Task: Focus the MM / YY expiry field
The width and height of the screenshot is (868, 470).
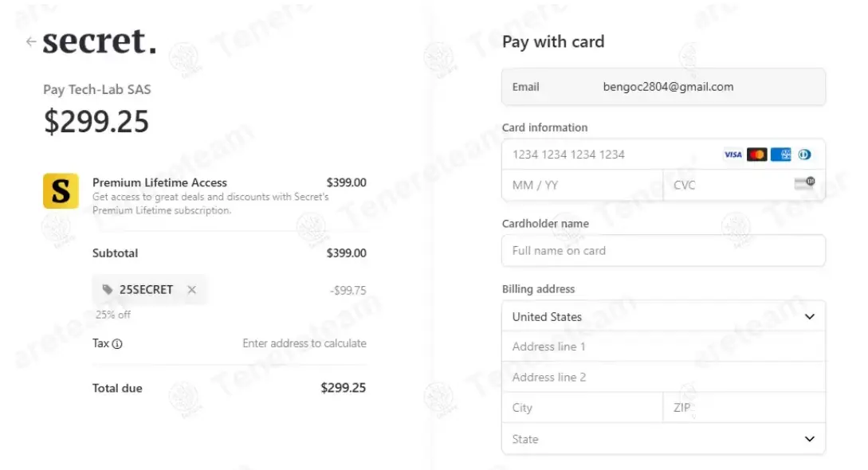Action: point(582,185)
